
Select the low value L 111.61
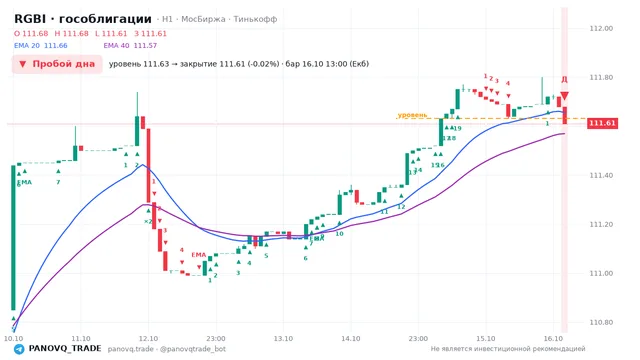pyautogui.click(x=111, y=33)
